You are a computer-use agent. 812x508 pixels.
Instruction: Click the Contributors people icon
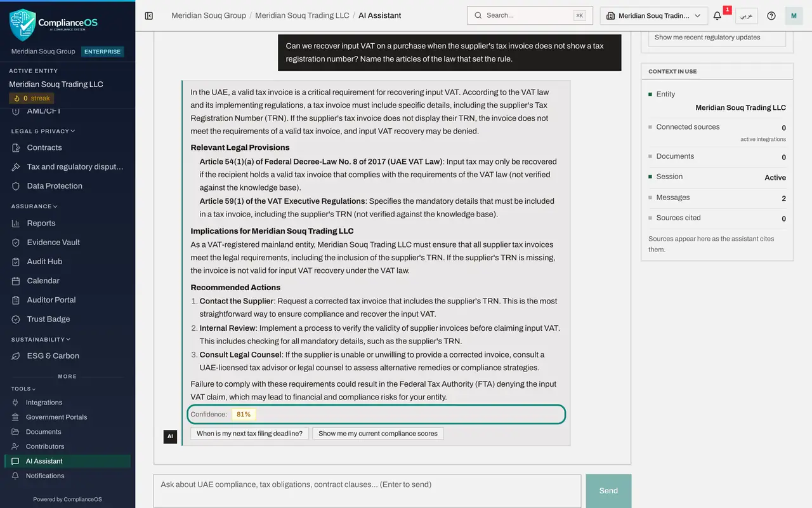15,446
